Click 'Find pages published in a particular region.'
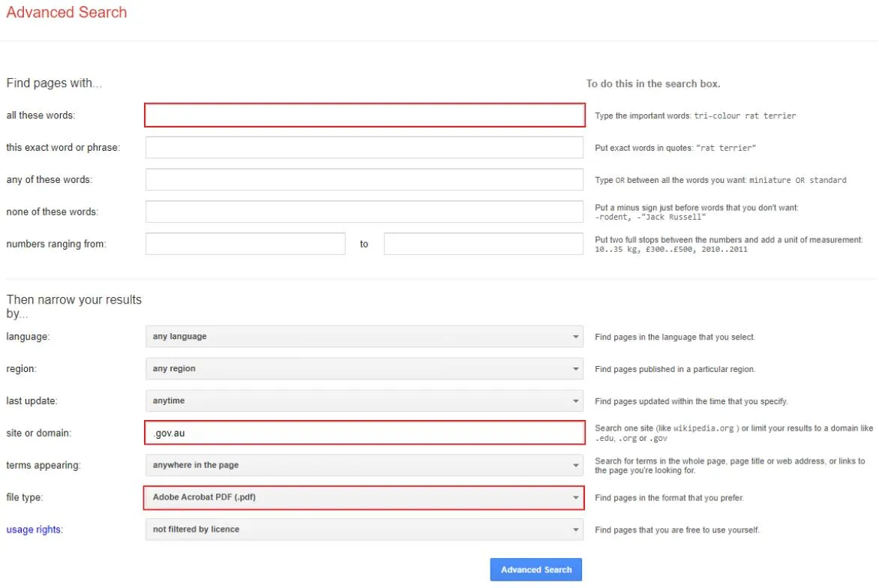The width and height of the screenshot is (879, 588). coord(675,370)
